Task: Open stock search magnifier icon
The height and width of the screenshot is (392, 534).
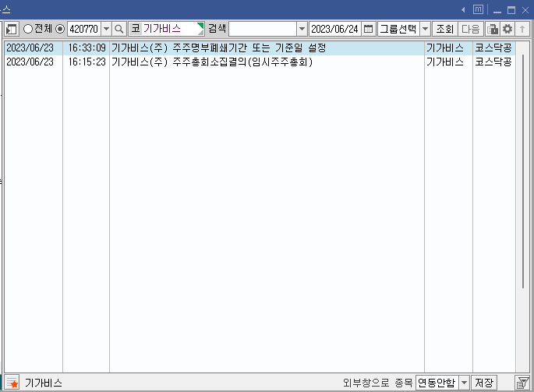Action: click(118, 29)
